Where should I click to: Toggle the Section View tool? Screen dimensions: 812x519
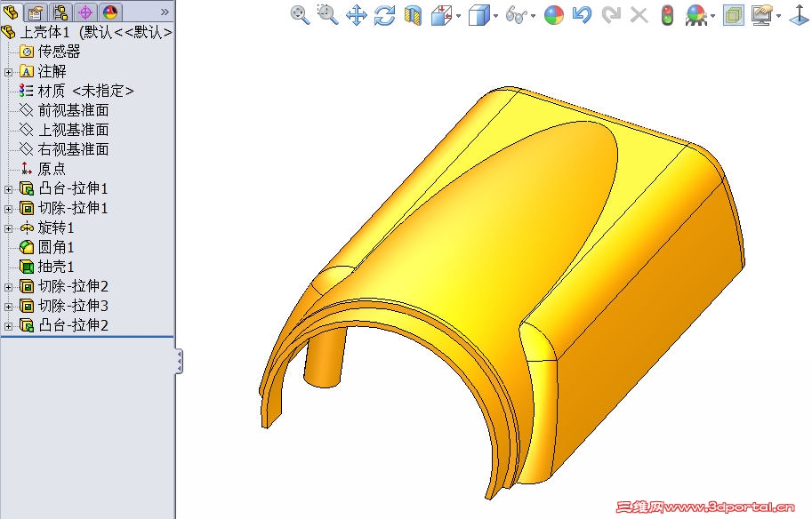[x=413, y=15]
